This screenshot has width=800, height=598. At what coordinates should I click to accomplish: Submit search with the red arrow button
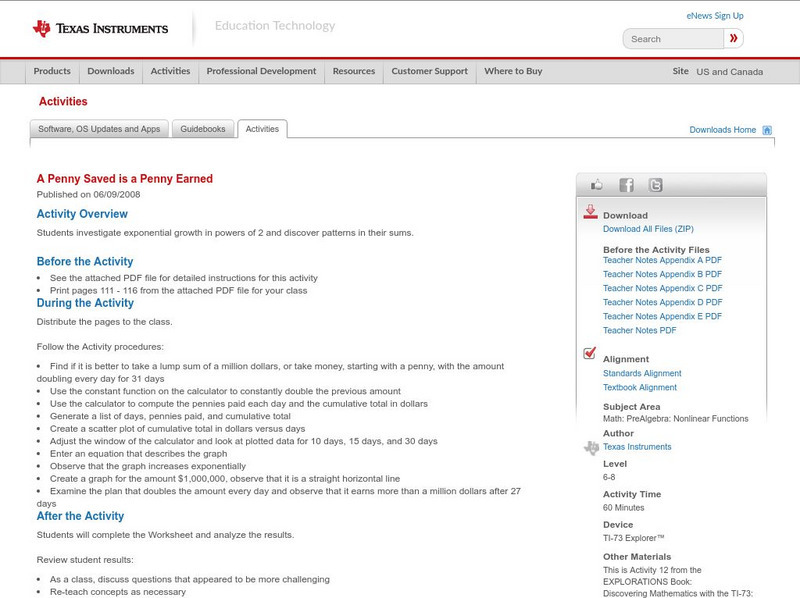pos(733,38)
